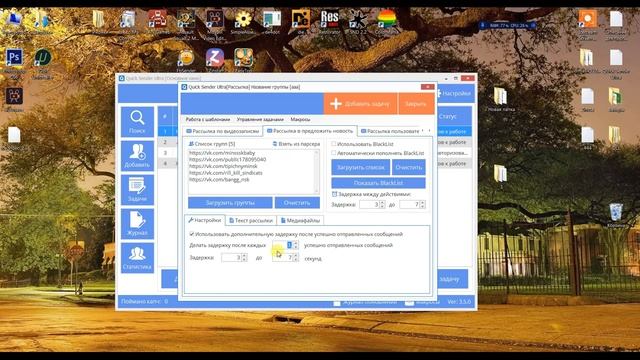Click the orange plus Добавить задачу button
The image size is (640, 360).
pyautogui.click(x=360, y=104)
